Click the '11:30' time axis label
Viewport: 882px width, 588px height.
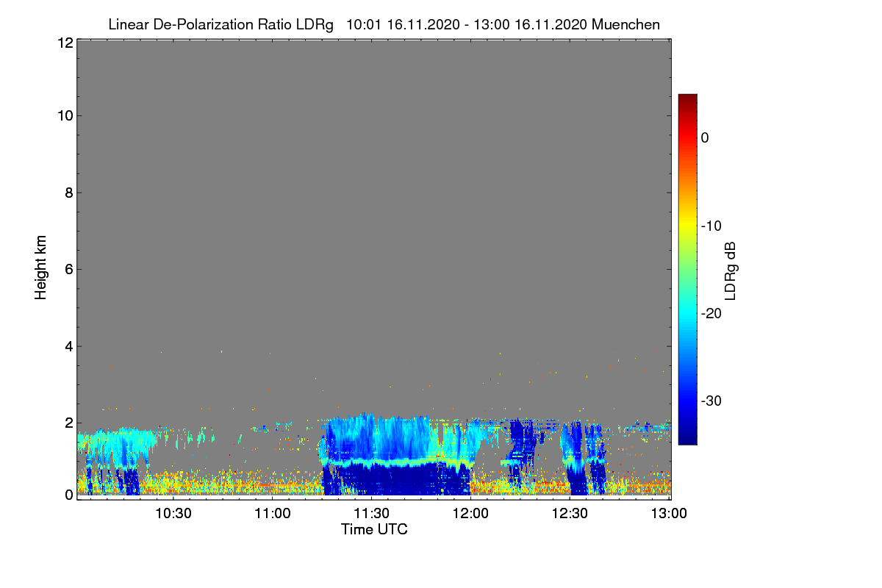[371, 513]
